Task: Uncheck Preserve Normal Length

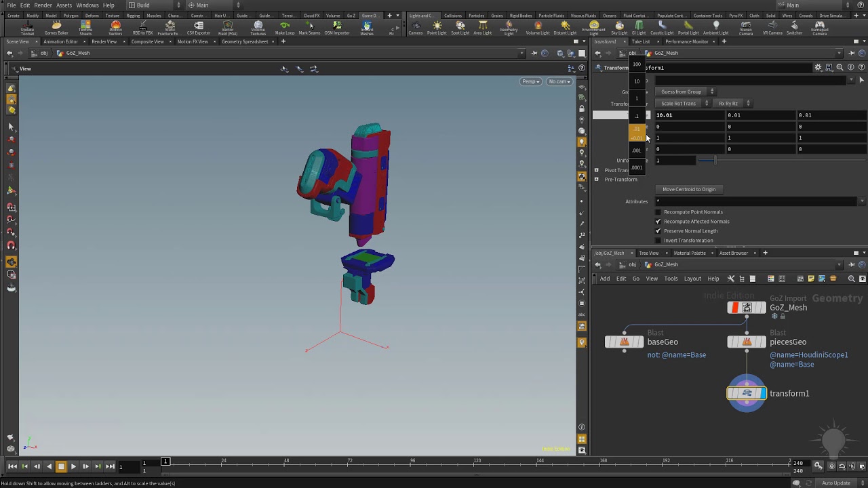Action: tap(658, 231)
